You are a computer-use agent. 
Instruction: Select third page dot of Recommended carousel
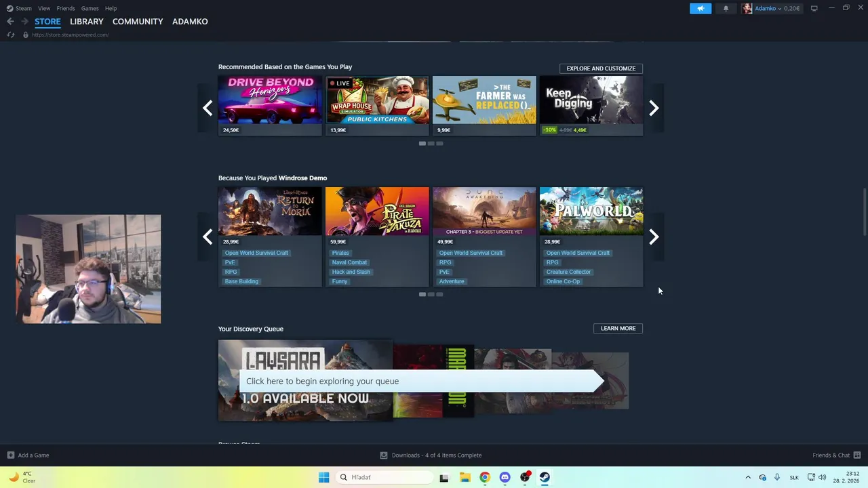[x=439, y=144]
